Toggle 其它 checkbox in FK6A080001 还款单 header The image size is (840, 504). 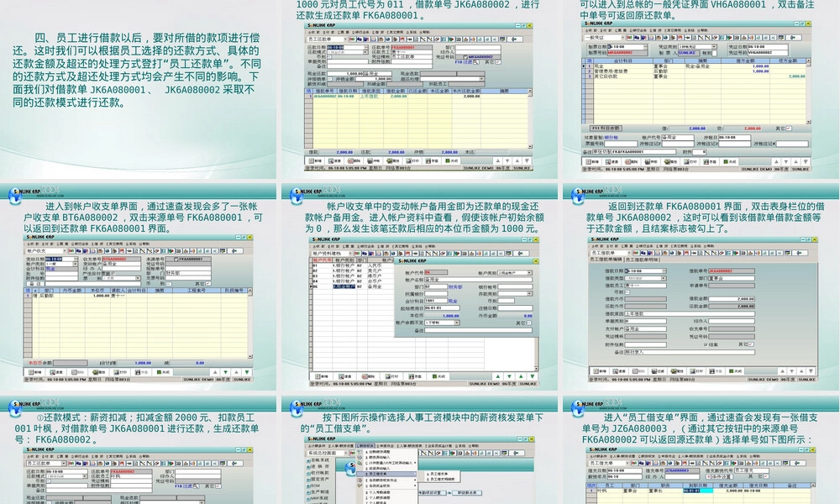point(497,62)
